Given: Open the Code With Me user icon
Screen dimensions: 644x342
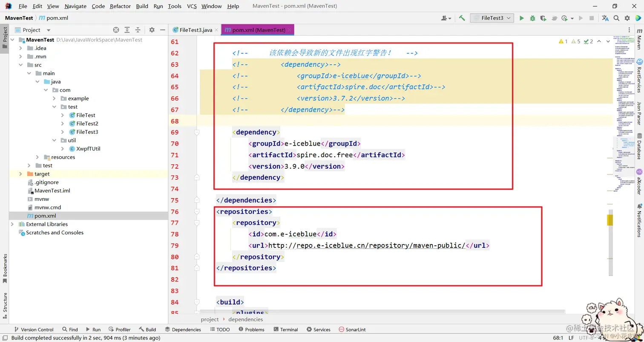Looking at the screenshot, I should (x=446, y=18).
